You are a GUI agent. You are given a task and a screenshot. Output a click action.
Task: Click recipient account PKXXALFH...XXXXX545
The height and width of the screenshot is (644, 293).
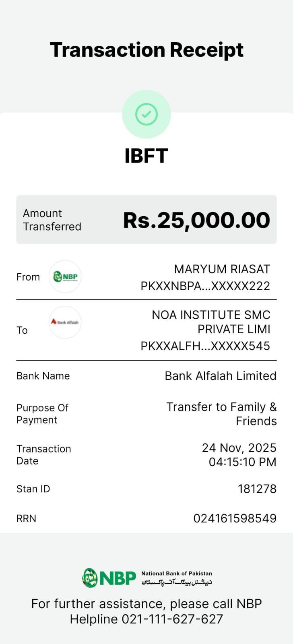[x=205, y=346]
